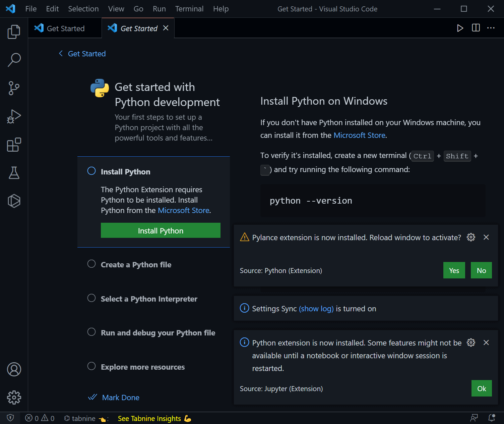This screenshot has height=424, width=504.
Task: Click No on Pylance reload prompt
Action: [481, 270]
